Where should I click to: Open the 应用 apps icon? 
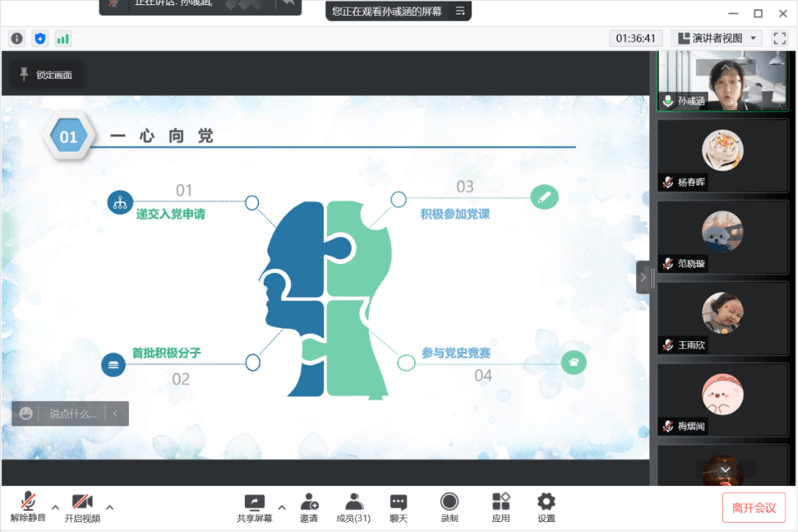(501, 508)
